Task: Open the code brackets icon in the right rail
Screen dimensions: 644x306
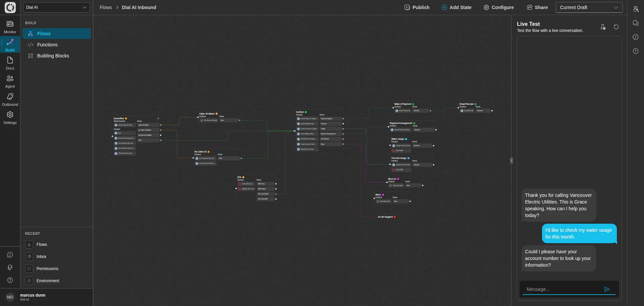Action: [636, 37]
